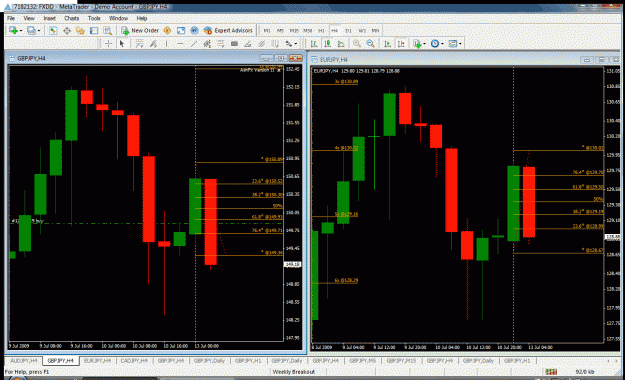
Task: Toggle the M5 timeframe button
Action: [280, 30]
